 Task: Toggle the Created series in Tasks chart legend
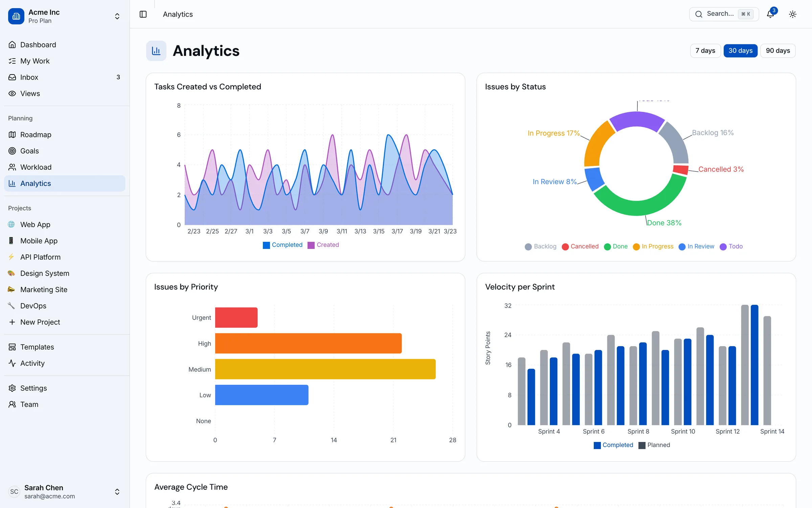(x=323, y=245)
